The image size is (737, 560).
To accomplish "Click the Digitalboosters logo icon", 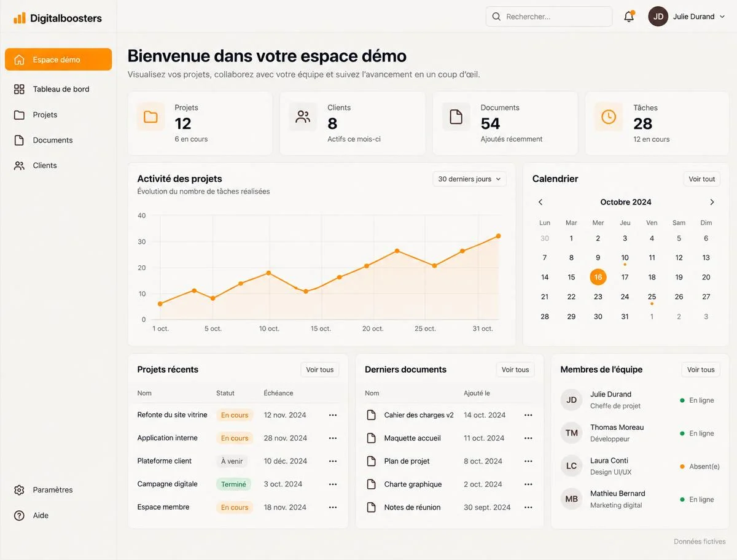I will pyautogui.click(x=20, y=18).
